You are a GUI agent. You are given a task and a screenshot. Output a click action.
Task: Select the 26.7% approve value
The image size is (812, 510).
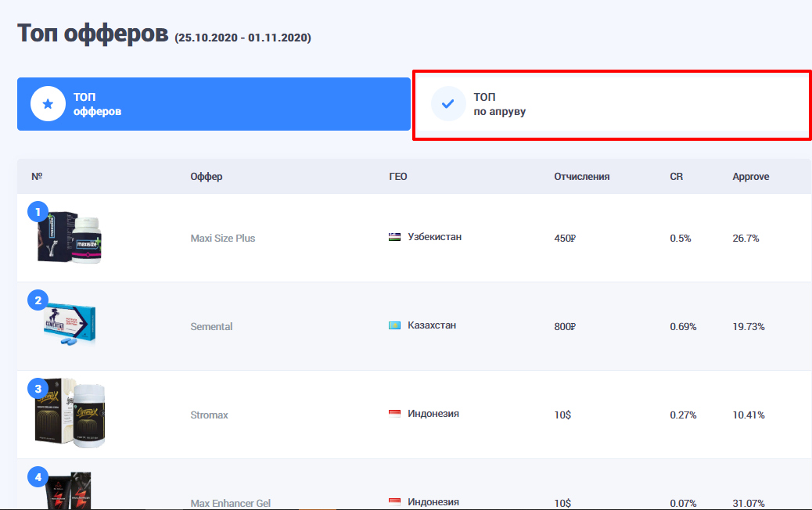746,238
